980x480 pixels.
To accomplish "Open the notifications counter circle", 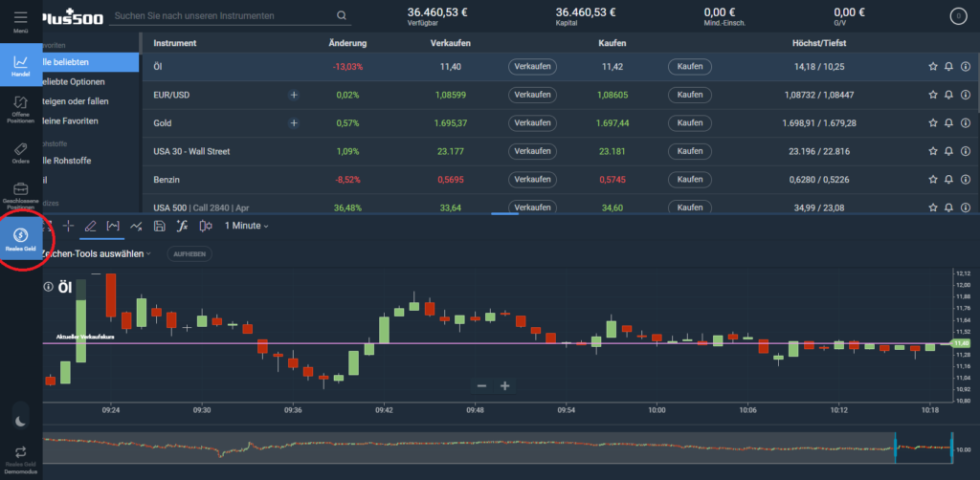I will click(958, 16).
